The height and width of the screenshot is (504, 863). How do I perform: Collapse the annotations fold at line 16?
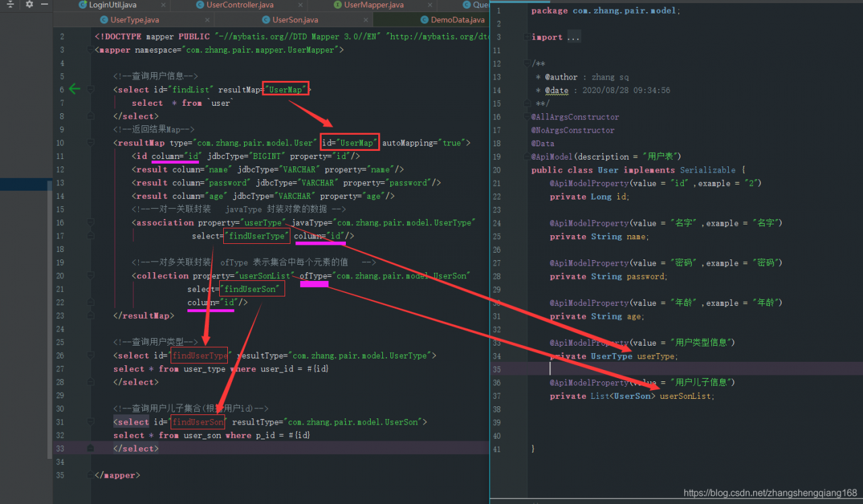526,117
